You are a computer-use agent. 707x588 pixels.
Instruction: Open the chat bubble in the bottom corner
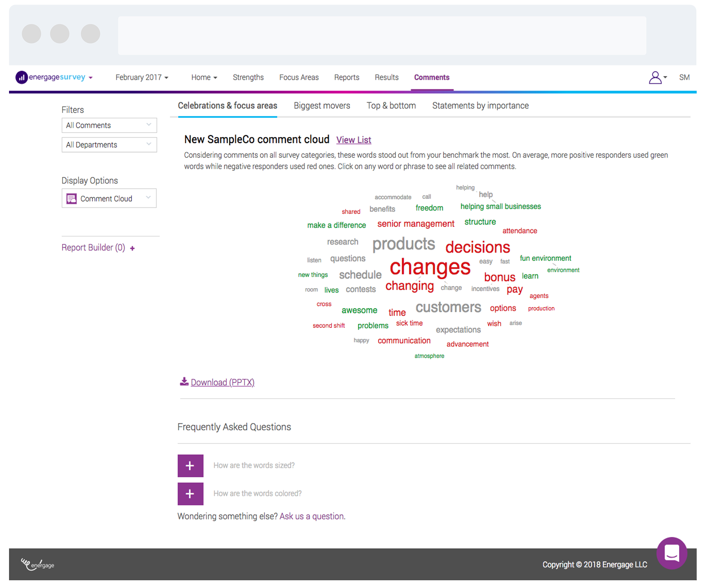672,553
